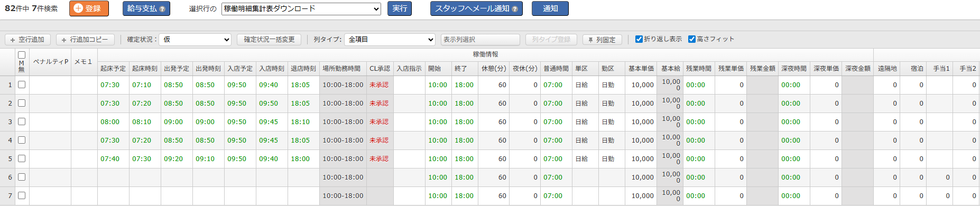Click the 07:40 起床予定 cell in row 5
The image size is (980, 206).
113,158
